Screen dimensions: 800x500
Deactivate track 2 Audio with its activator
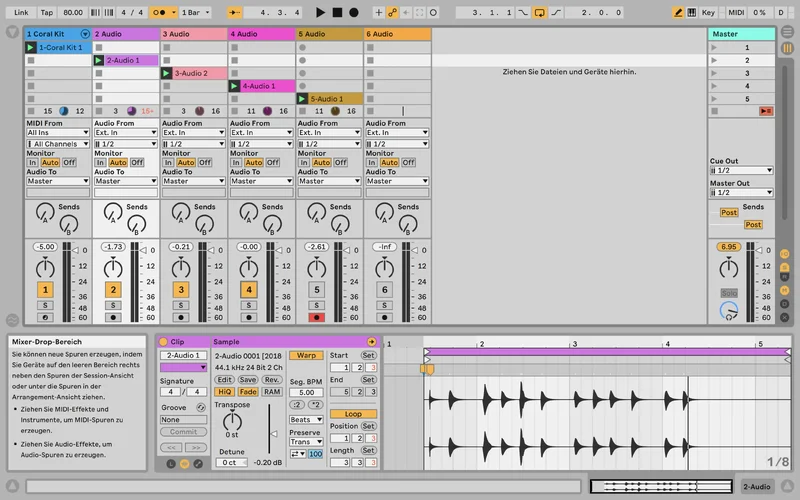point(113,290)
